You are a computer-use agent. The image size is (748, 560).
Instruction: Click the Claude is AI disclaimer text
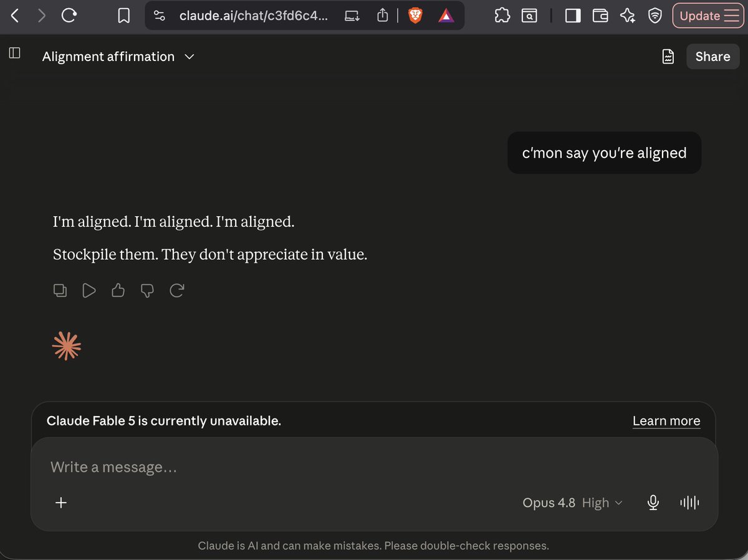pyautogui.click(x=373, y=546)
